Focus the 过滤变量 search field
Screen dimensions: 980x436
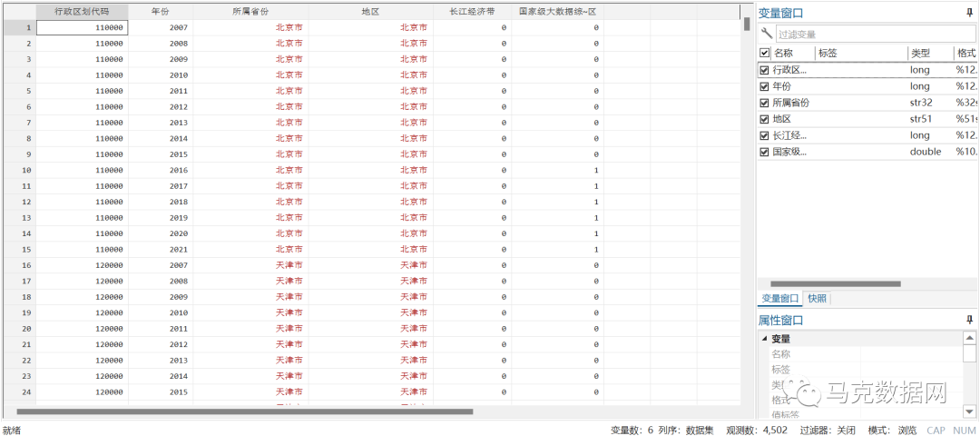click(x=875, y=35)
